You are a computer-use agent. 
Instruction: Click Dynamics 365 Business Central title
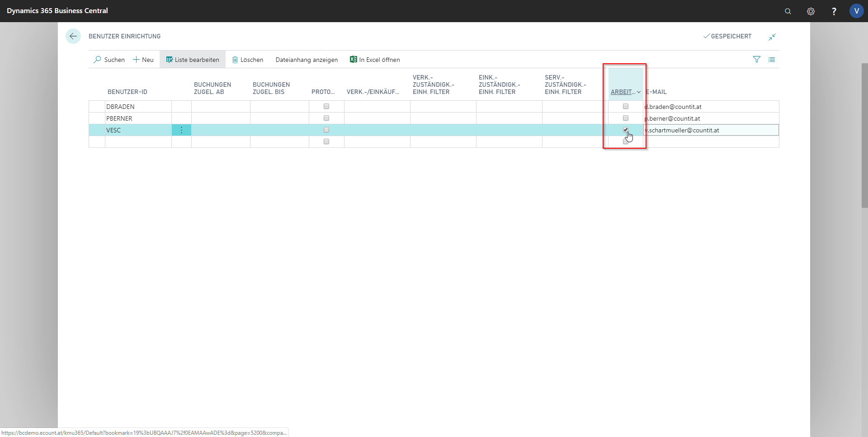click(57, 11)
